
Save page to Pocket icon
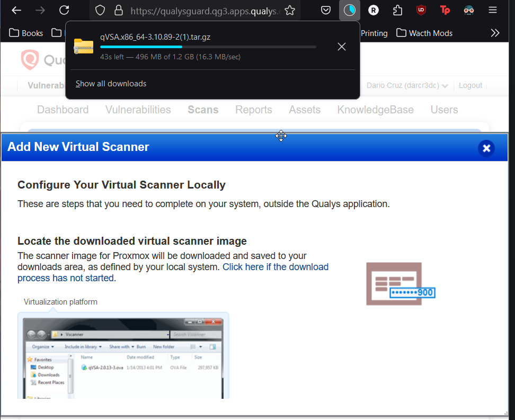click(325, 11)
